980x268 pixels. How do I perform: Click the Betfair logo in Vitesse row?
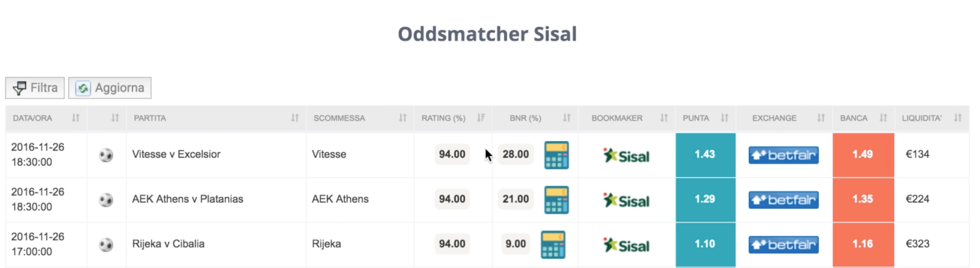pyautogui.click(x=784, y=155)
